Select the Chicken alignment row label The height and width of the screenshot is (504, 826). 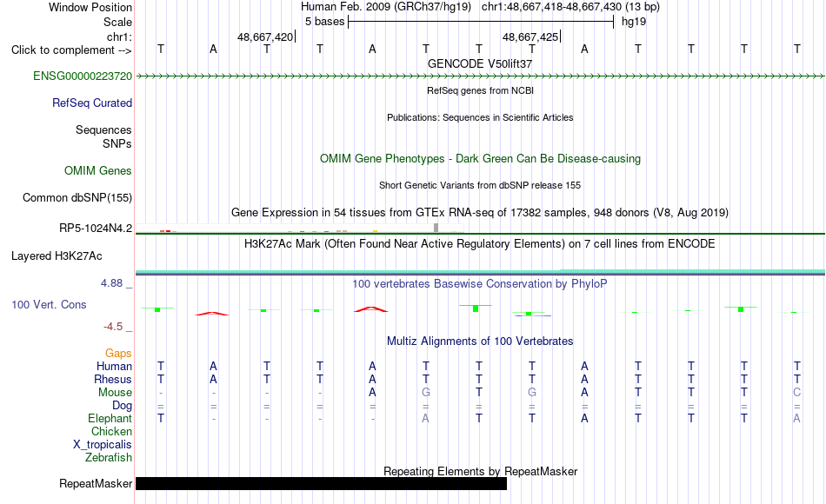pos(111,431)
